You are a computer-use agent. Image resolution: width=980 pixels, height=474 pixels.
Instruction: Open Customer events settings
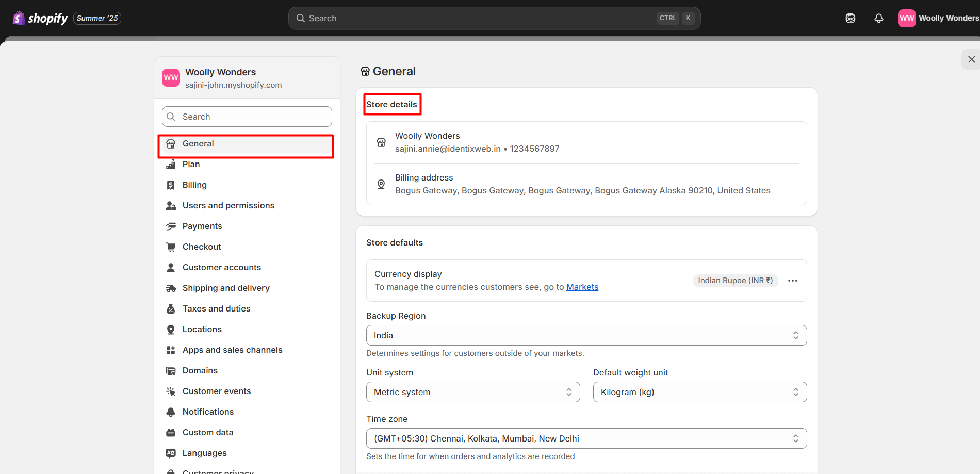click(247, 391)
